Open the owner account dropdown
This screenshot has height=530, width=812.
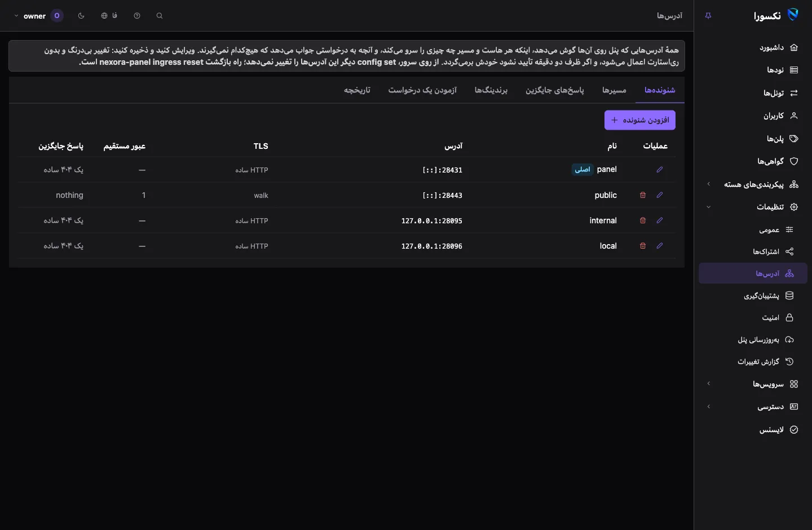[x=38, y=16]
